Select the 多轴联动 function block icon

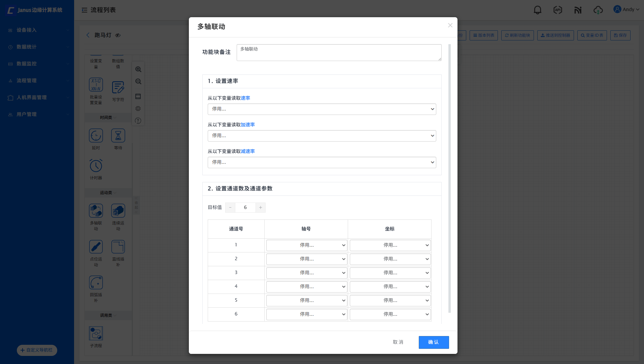coord(96,211)
